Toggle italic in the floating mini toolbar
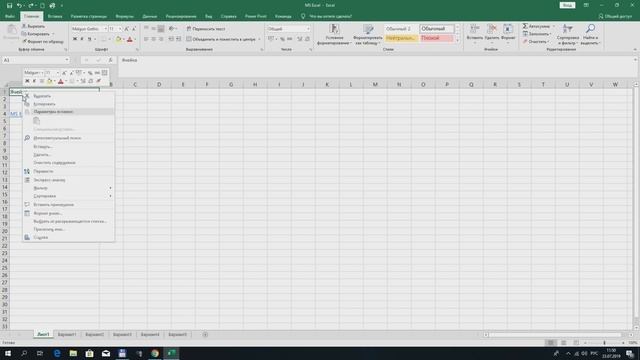The width and height of the screenshot is (640, 360). (x=34, y=81)
